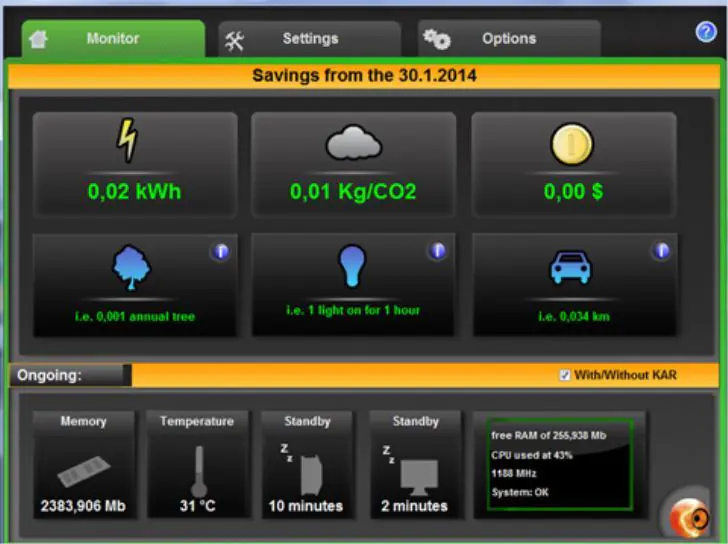Click the monitor Standby 2 minutes tile
Viewport: 728px width, 544px height.
[x=415, y=465]
